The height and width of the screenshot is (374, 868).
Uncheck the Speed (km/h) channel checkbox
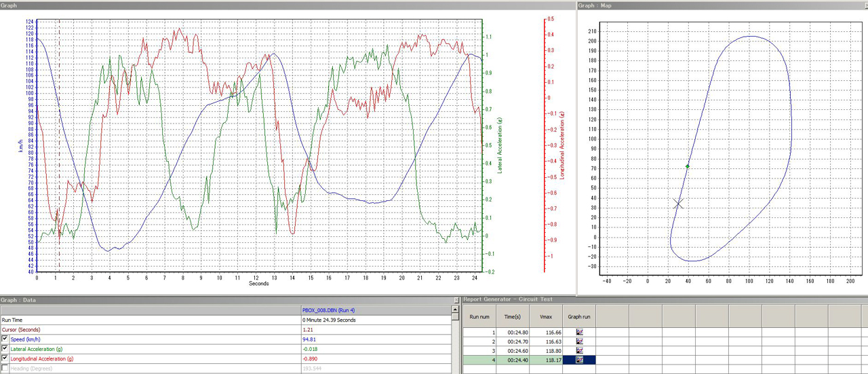(x=5, y=339)
